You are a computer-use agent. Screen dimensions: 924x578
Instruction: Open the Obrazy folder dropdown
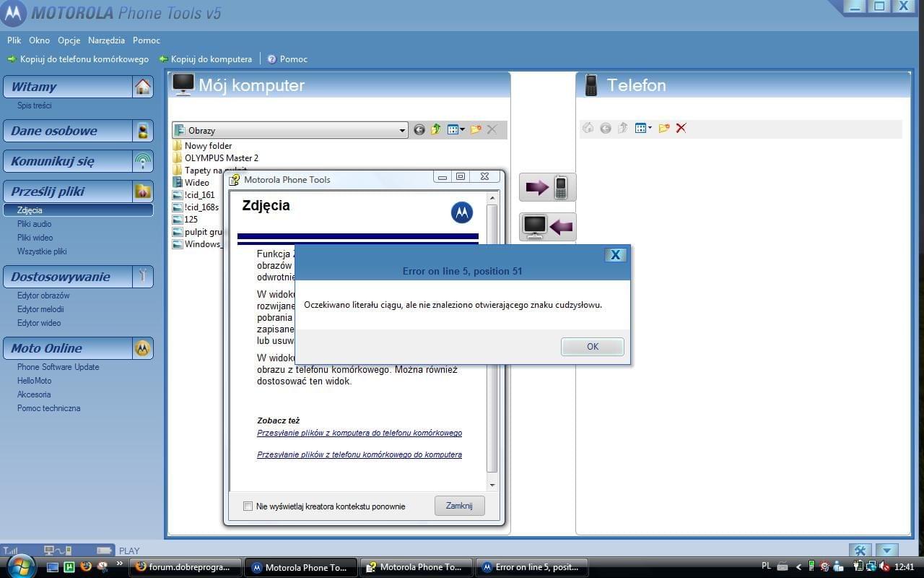tap(403, 131)
